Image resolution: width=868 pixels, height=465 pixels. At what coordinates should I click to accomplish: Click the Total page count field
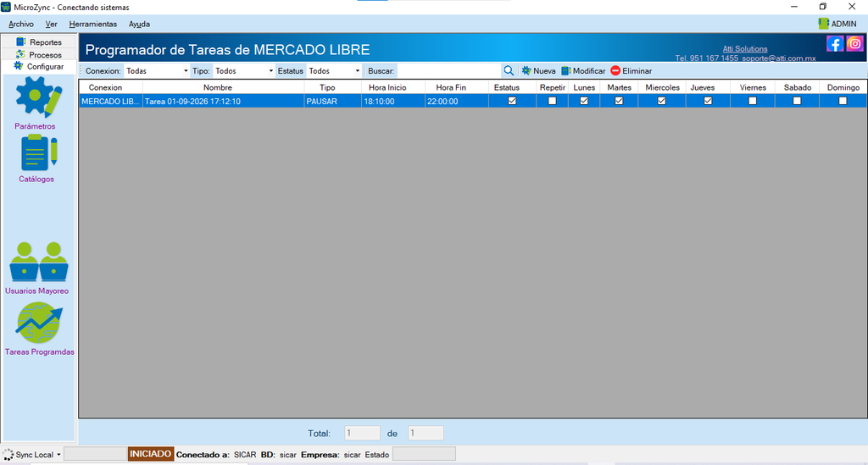(426, 433)
